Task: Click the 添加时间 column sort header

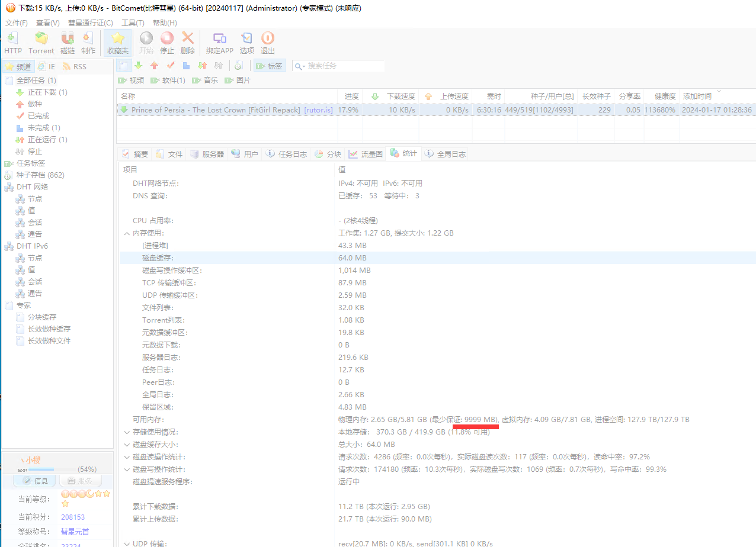Action: pyautogui.click(x=697, y=96)
